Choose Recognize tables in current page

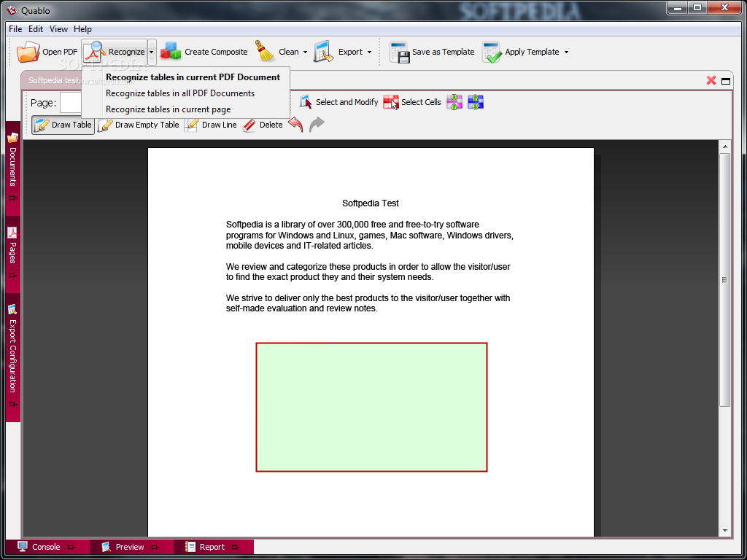click(x=186, y=109)
